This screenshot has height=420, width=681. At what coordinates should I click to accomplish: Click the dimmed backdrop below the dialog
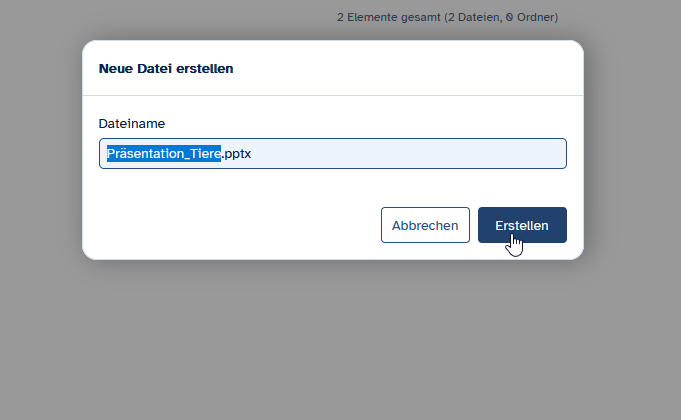pos(340,340)
